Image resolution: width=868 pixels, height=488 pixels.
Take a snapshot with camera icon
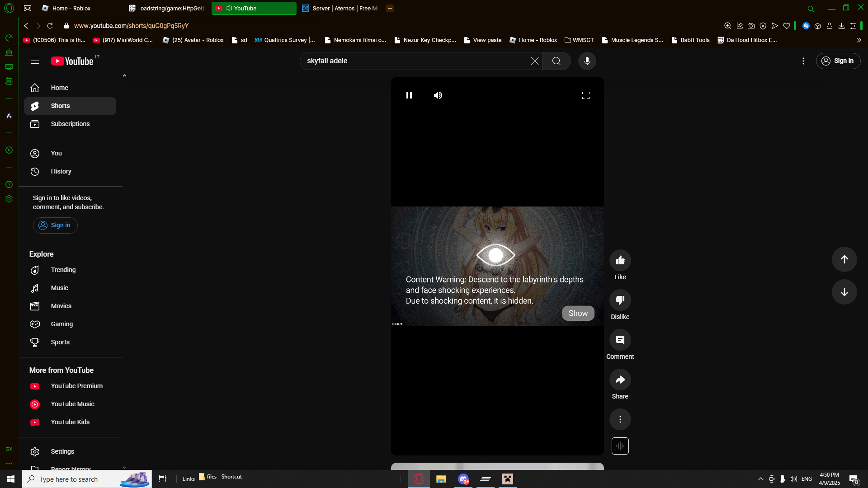(x=751, y=26)
